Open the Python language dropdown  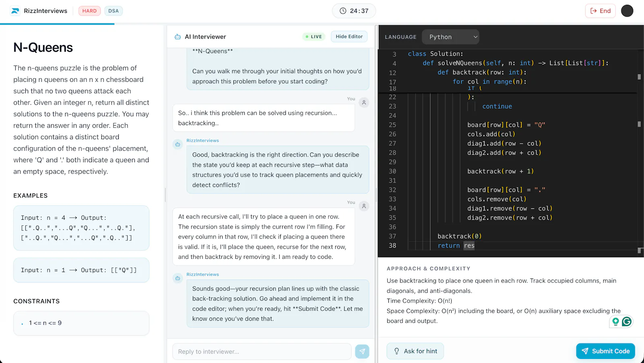[450, 37]
